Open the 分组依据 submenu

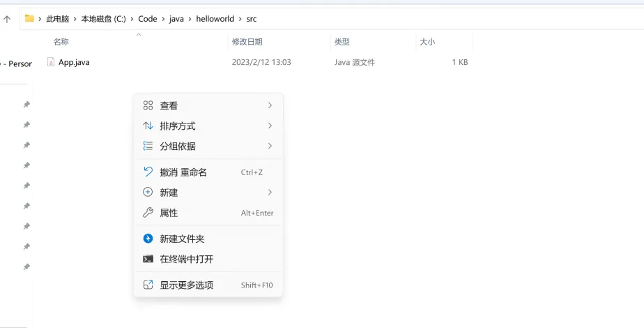208,146
